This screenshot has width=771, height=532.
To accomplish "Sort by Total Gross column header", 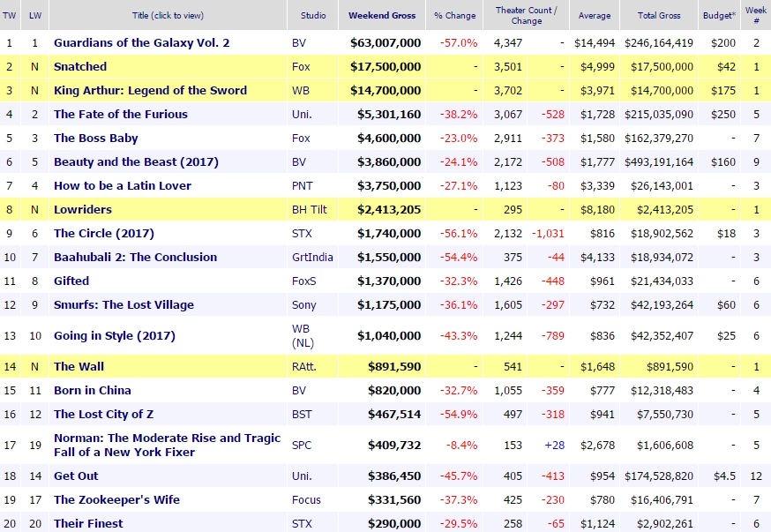I will pos(659,15).
